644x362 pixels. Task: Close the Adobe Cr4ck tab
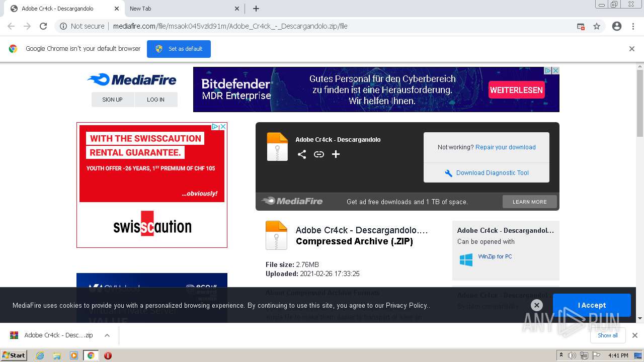point(117,9)
